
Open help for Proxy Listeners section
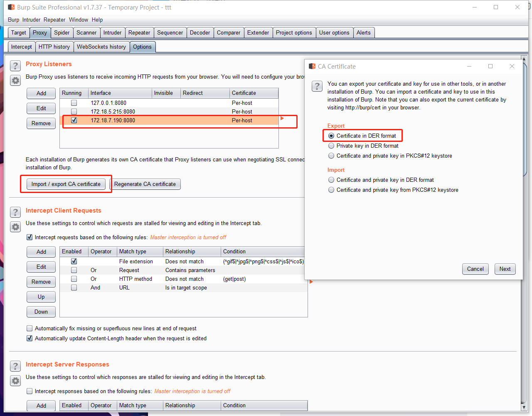(15, 66)
